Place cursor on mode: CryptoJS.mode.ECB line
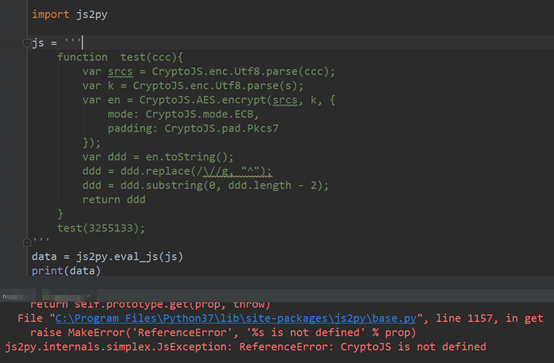This screenshot has height=363, width=554. coord(183,115)
